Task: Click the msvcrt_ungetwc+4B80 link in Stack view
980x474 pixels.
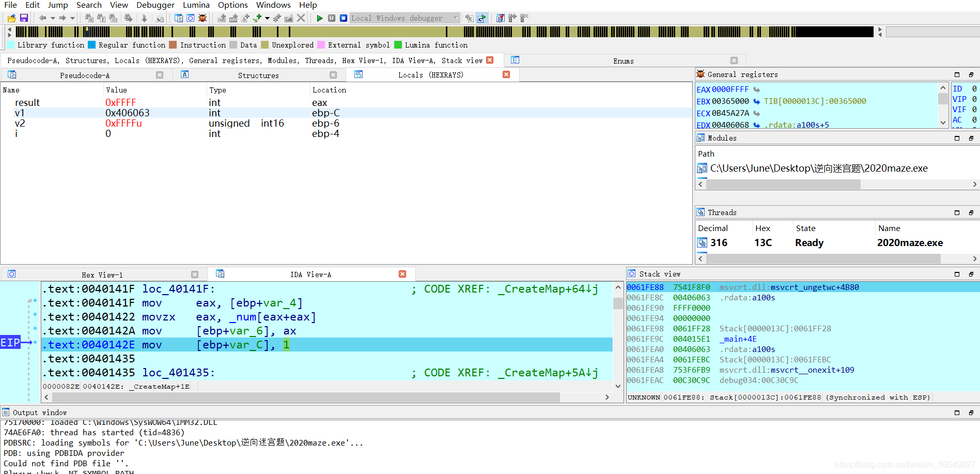Action: tap(815, 287)
